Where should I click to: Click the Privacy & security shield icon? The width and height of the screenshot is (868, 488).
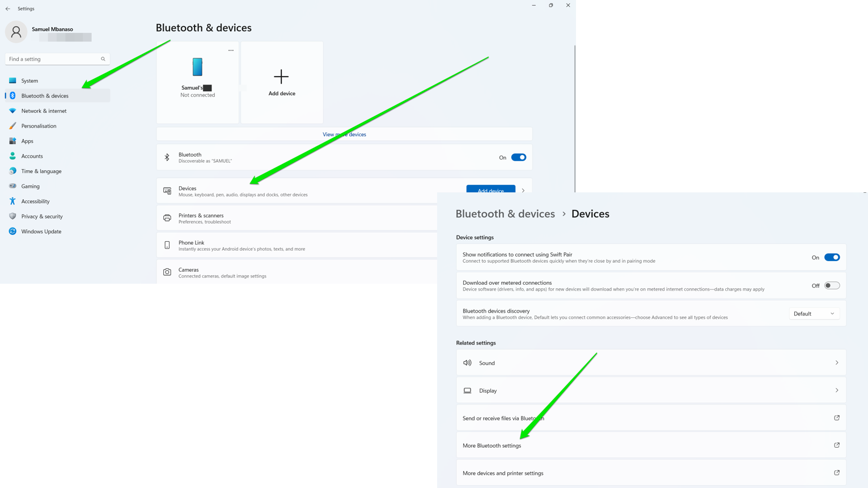pos(12,216)
